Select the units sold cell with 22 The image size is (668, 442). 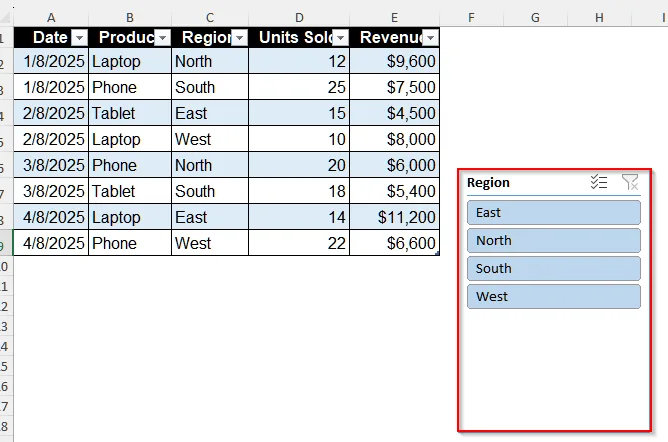click(x=299, y=243)
